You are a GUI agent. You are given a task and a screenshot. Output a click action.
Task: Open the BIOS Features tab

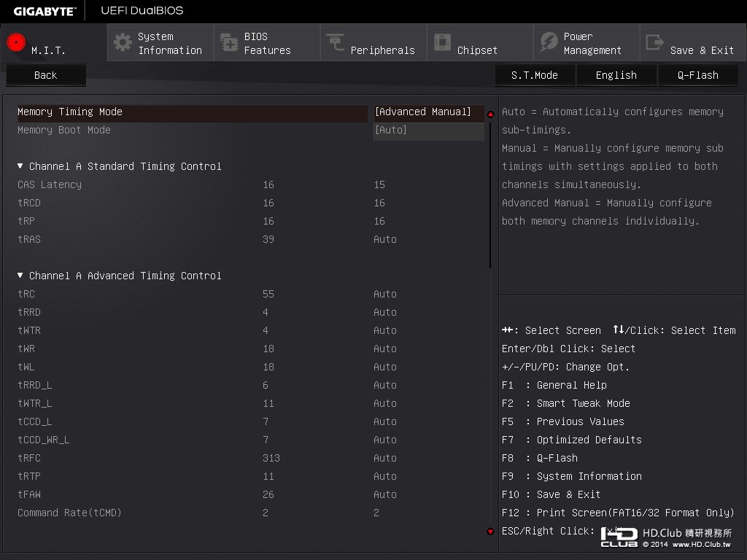267,42
